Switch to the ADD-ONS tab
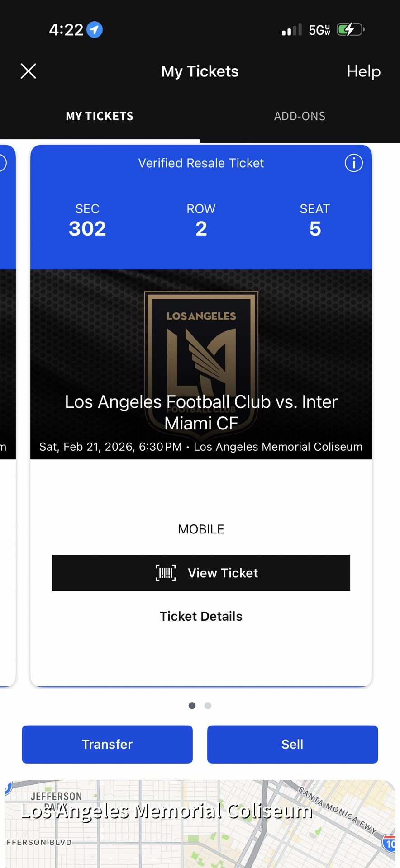The height and width of the screenshot is (868, 400). click(300, 116)
